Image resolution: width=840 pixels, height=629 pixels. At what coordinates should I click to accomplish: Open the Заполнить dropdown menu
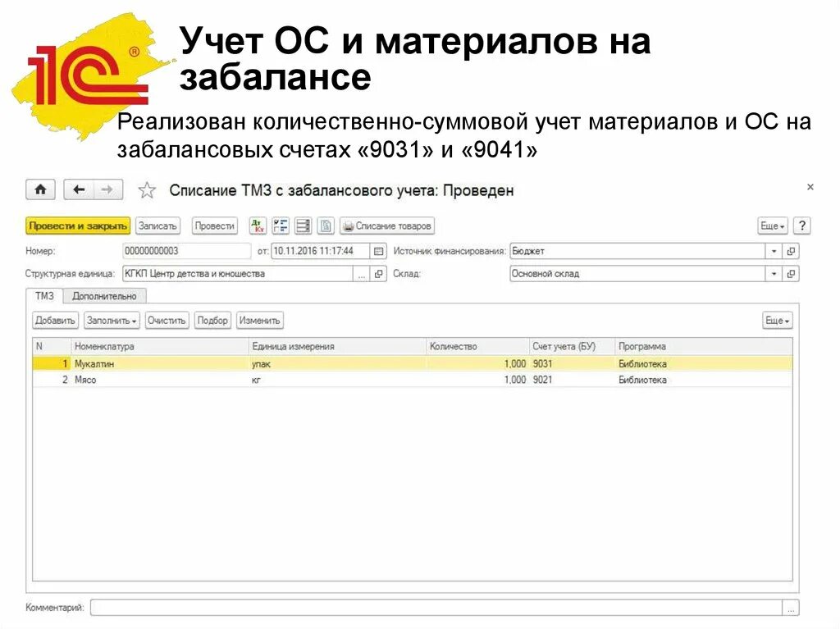[112, 321]
